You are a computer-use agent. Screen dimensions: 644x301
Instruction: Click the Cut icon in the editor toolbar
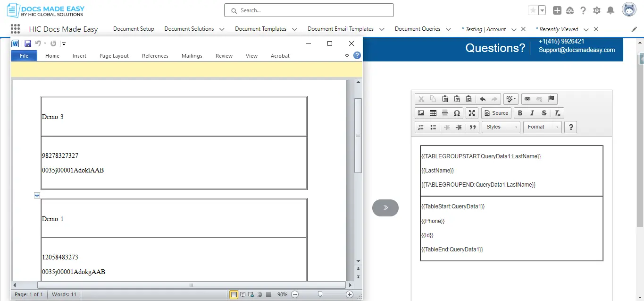click(x=421, y=99)
